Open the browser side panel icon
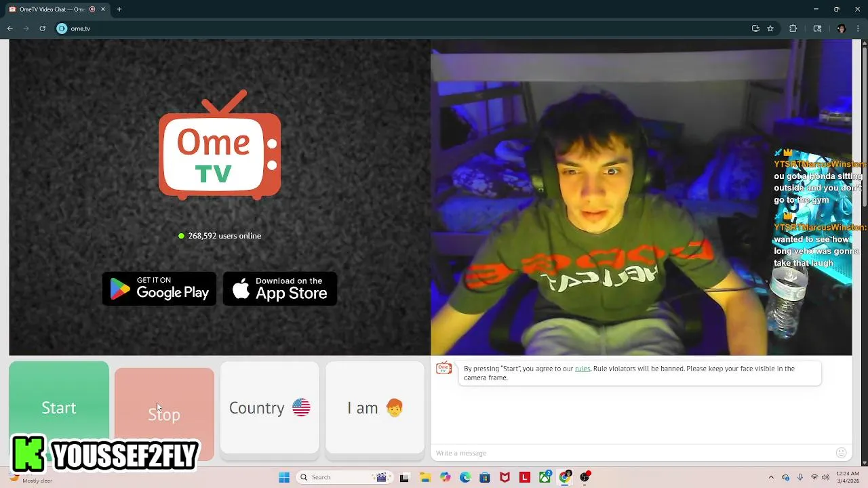Screen dimensions: 868x488 point(817,28)
